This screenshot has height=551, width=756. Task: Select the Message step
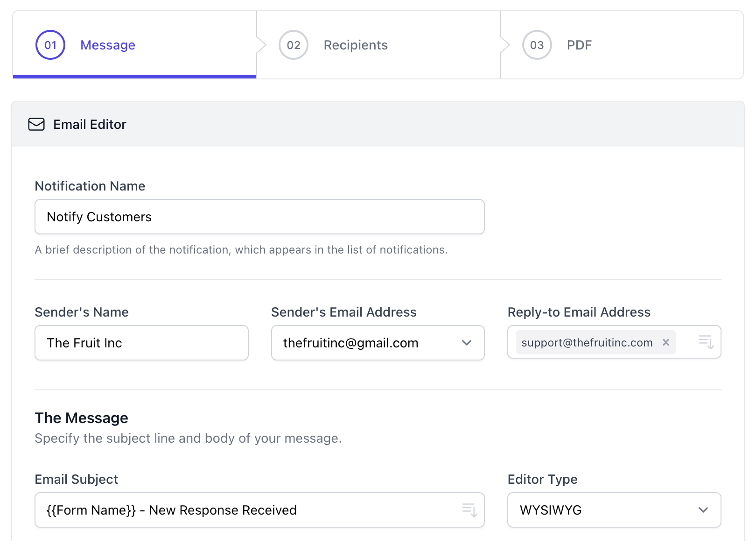pyautogui.click(x=108, y=45)
